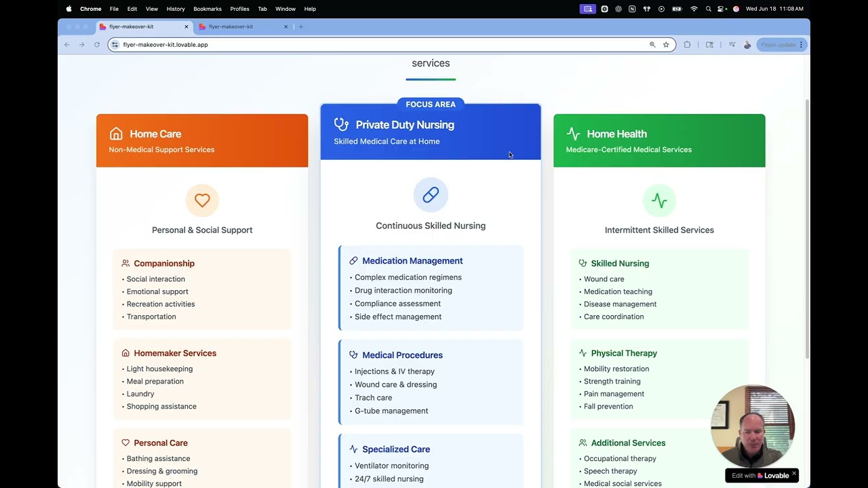Image resolution: width=868 pixels, height=488 pixels.
Task: Click the Medication Management card heading
Action: click(412, 261)
